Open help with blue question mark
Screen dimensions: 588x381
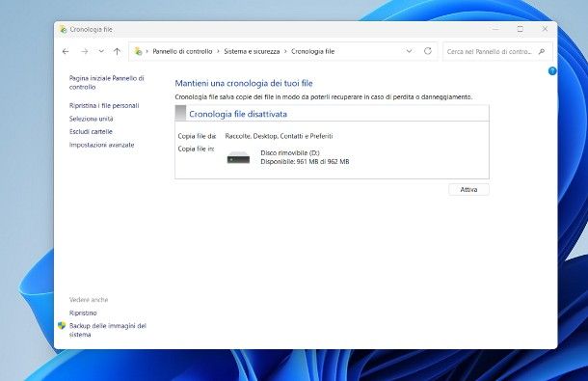[x=552, y=71]
